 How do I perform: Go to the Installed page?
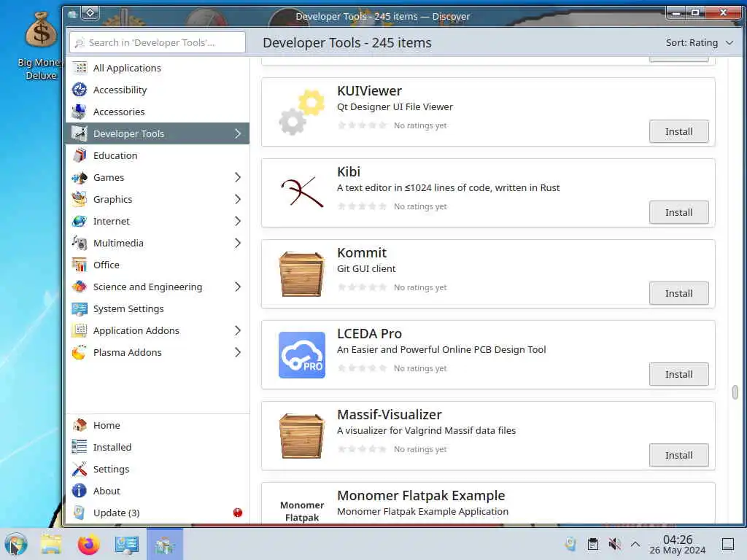tap(158, 447)
